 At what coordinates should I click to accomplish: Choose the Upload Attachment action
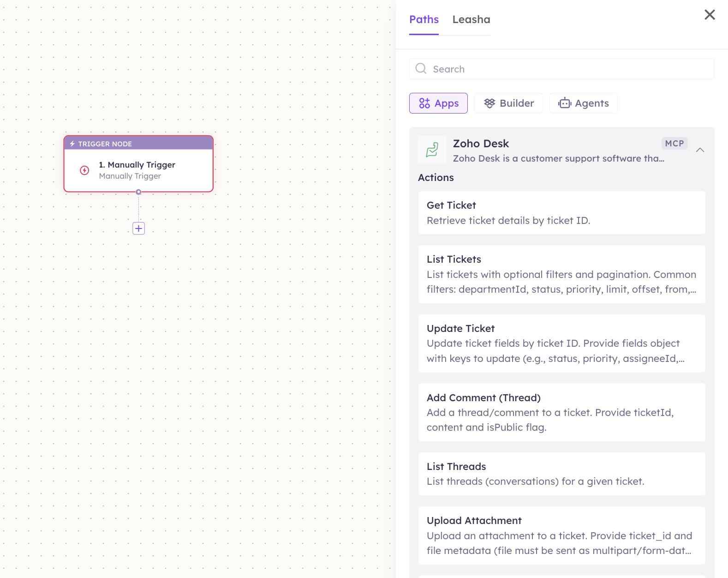click(561, 536)
